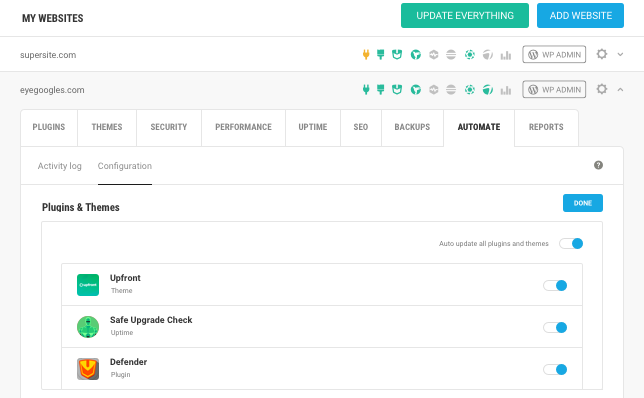Switch to the Themes tab

107,127
